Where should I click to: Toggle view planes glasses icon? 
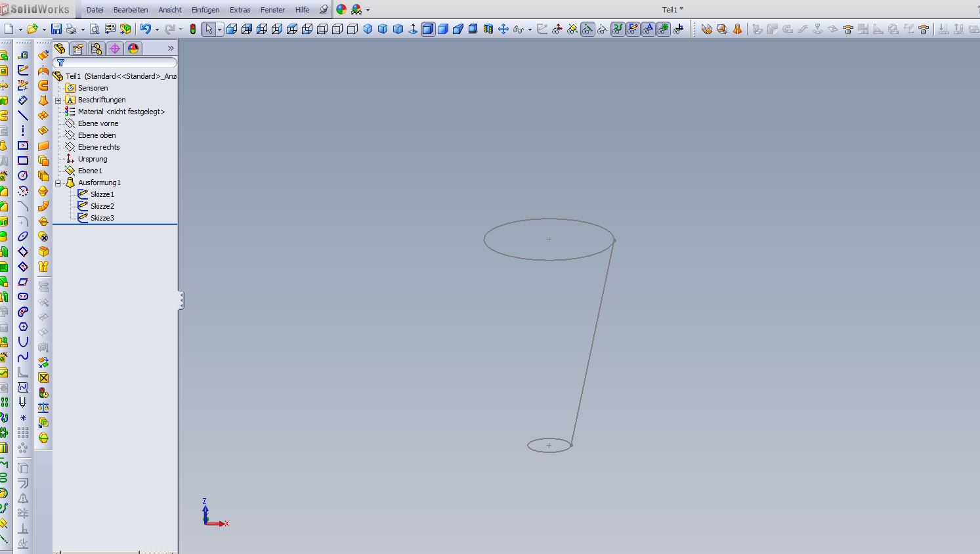(x=572, y=29)
